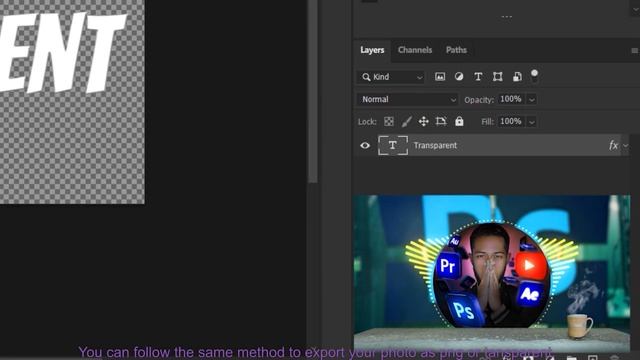Lock all padlock icon
Screen dimensions: 640x360
(x=459, y=121)
